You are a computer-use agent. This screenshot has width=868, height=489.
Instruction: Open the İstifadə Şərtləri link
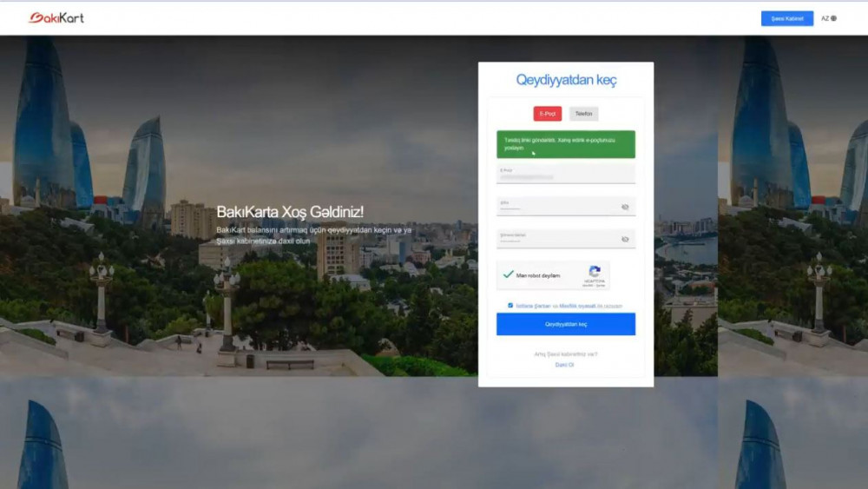click(x=533, y=306)
